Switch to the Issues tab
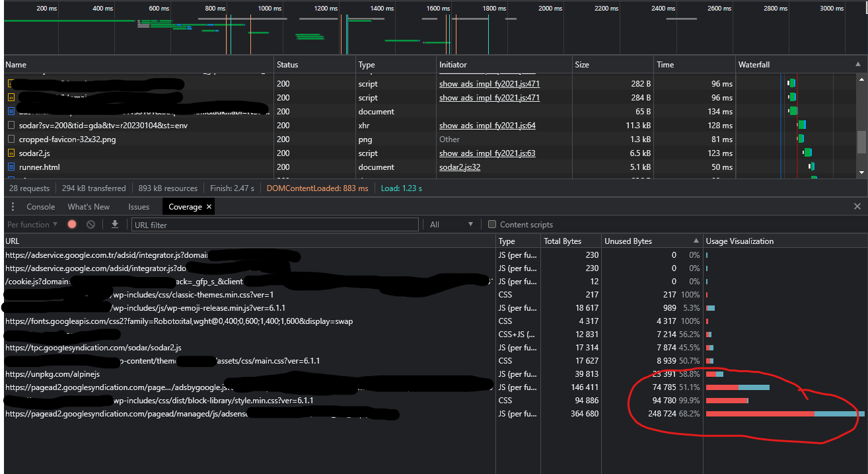The height and width of the screenshot is (474, 868). [139, 207]
